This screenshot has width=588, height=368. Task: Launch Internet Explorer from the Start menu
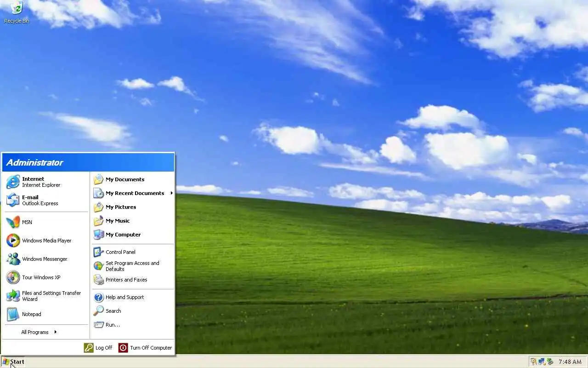click(46, 182)
